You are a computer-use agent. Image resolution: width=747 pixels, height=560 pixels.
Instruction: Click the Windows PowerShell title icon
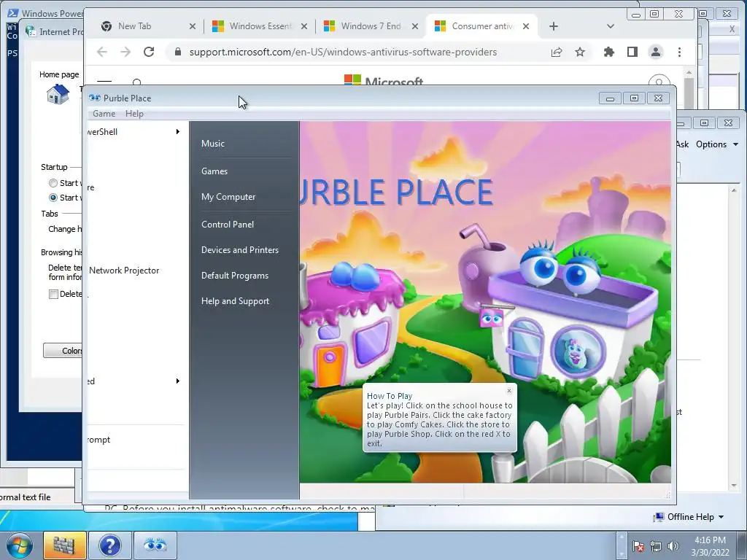coord(13,13)
